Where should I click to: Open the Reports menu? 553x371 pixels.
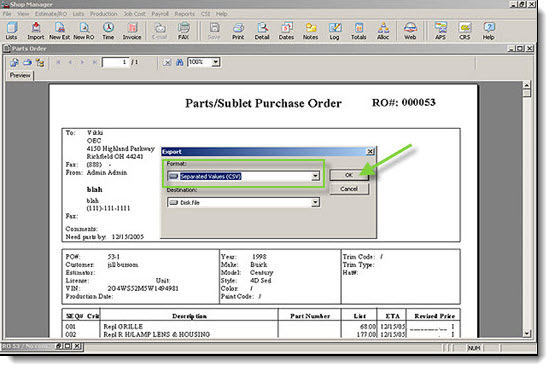click(184, 14)
